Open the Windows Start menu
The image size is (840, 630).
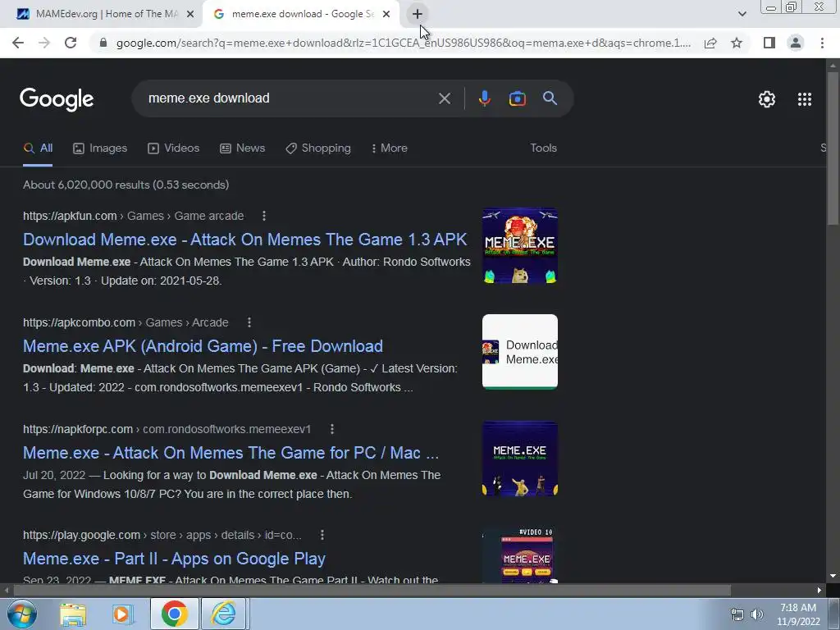(21, 614)
